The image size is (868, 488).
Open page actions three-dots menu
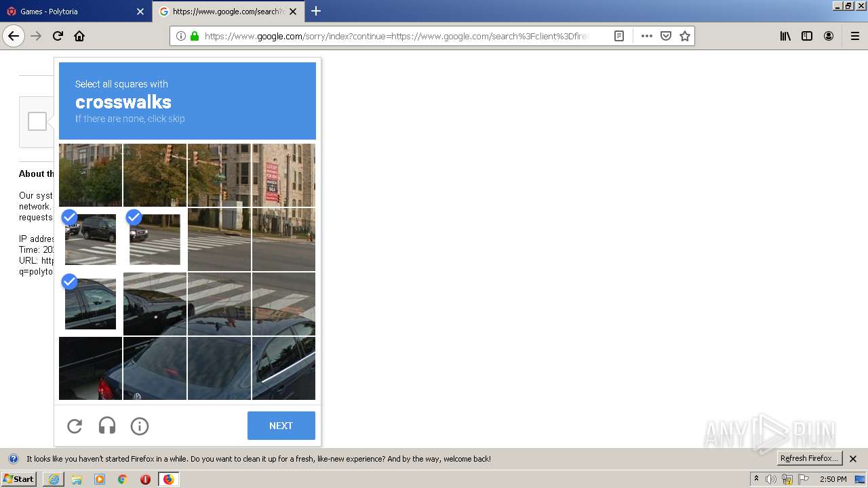click(x=647, y=36)
